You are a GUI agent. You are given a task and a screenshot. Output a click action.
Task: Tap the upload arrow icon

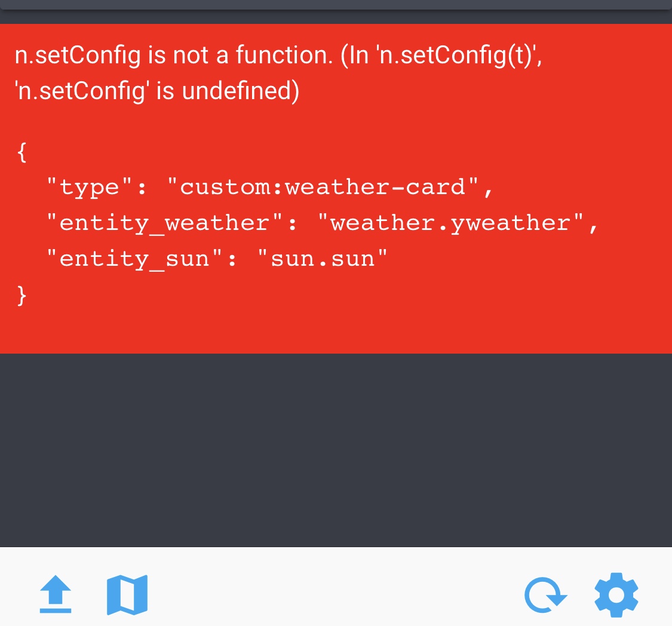pyautogui.click(x=56, y=594)
